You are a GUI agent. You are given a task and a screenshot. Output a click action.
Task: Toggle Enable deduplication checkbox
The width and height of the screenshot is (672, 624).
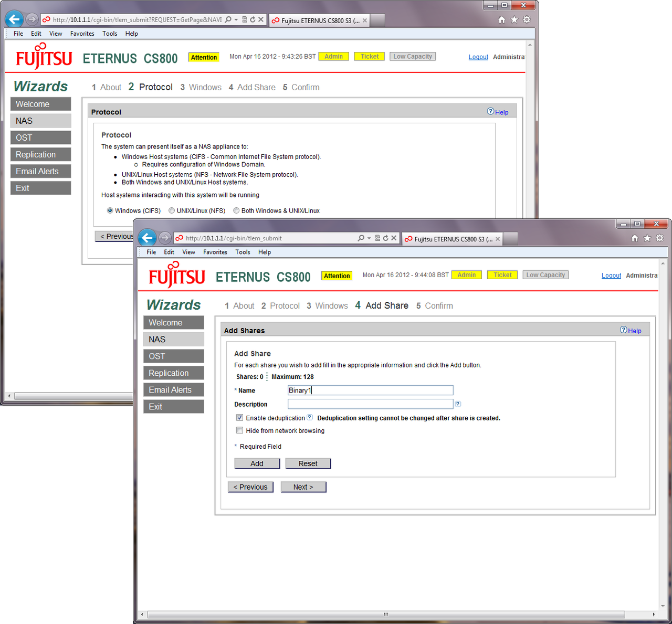239,418
